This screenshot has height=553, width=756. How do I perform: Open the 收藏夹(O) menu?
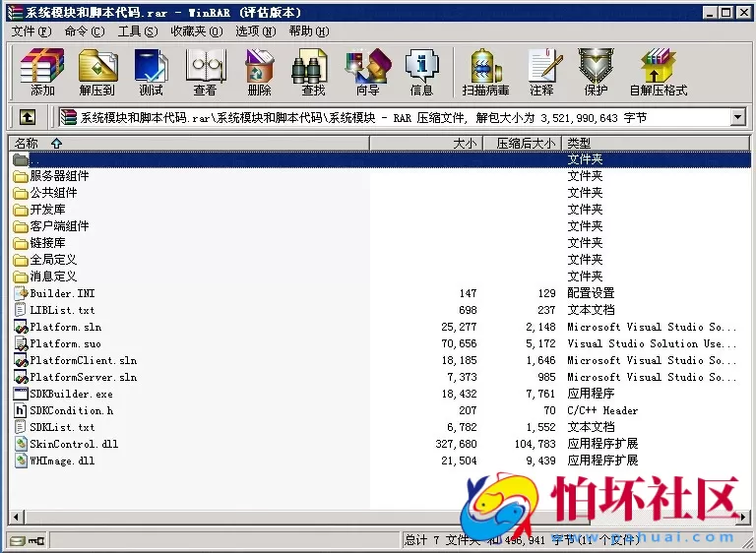click(x=197, y=31)
